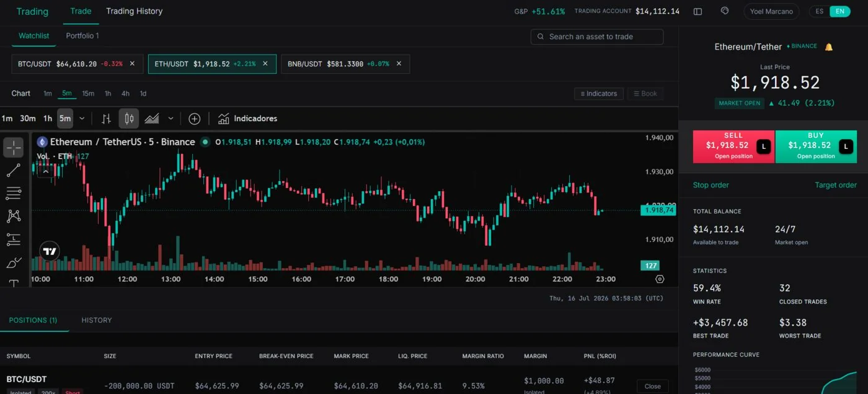Remove BNB/USDT from the watchlist
Image resolution: width=868 pixels, height=394 pixels.
[x=399, y=63]
